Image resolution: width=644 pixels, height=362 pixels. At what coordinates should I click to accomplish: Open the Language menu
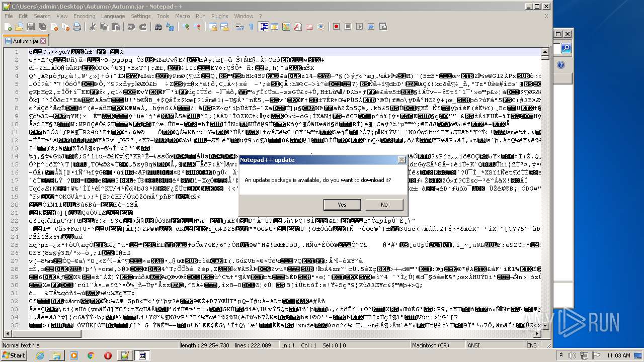[113, 16]
